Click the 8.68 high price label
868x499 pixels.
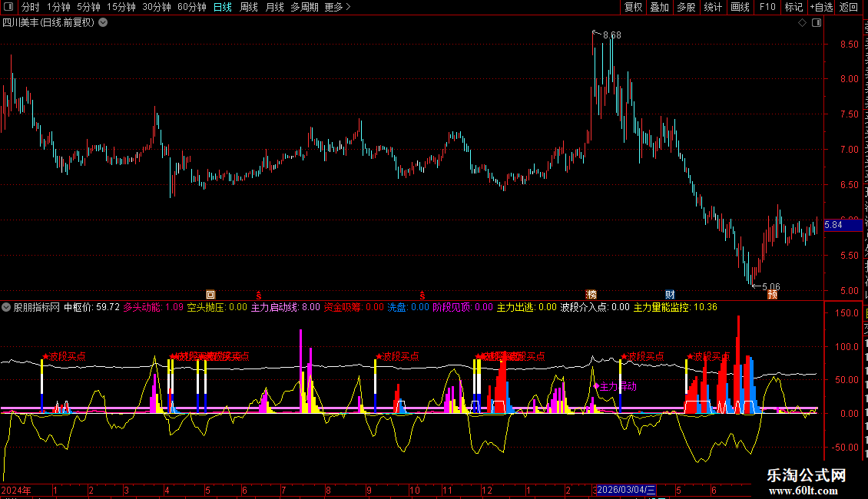pyautogui.click(x=611, y=35)
